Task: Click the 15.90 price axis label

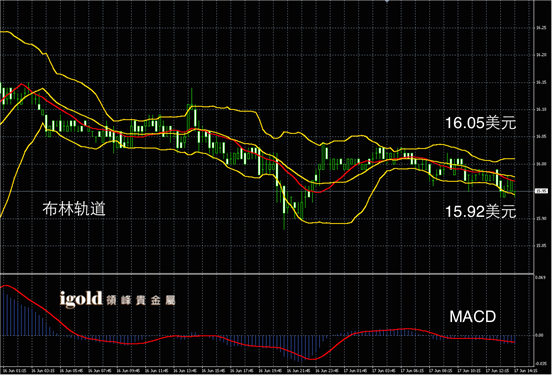Action: click(541, 219)
